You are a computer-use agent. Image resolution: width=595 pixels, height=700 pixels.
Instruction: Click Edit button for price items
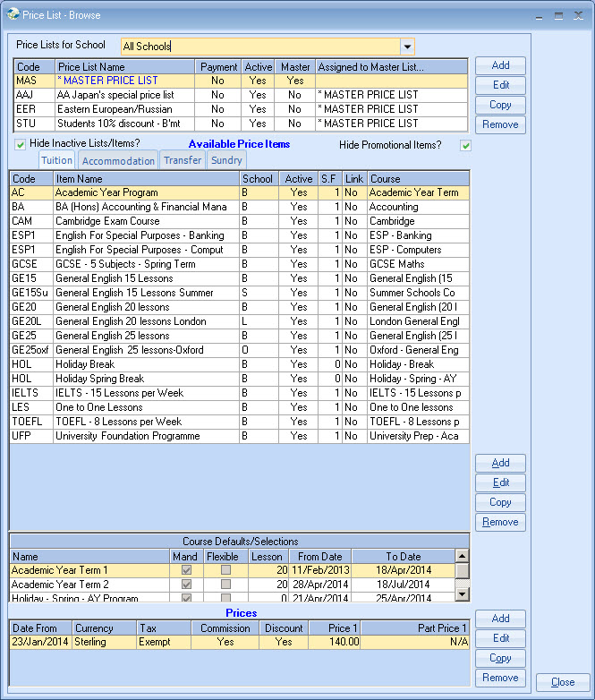500,482
